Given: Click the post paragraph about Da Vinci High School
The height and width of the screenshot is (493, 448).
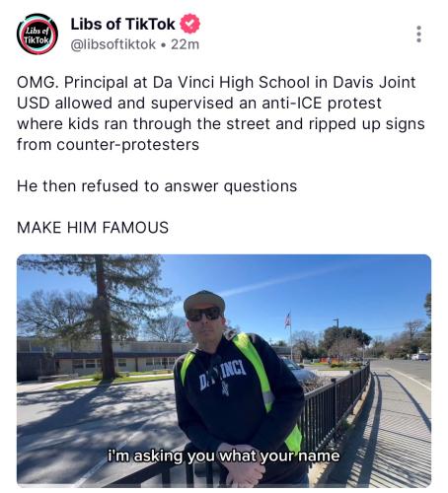Looking at the screenshot, I should coord(221,113).
